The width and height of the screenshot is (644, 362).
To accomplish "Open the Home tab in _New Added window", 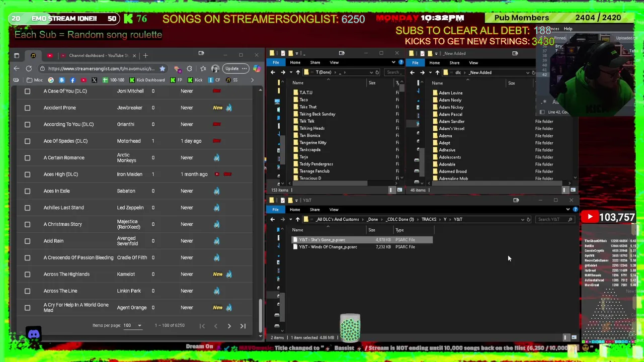I will pyautogui.click(x=434, y=63).
